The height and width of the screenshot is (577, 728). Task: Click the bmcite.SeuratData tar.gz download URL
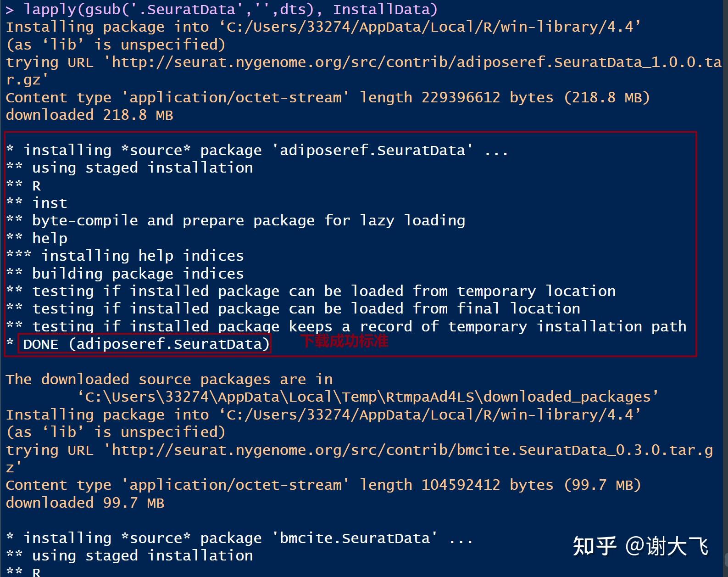(x=408, y=450)
